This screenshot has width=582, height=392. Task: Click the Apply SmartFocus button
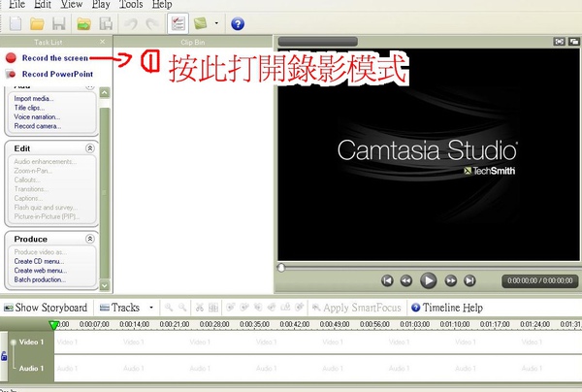[x=357, y=308]
